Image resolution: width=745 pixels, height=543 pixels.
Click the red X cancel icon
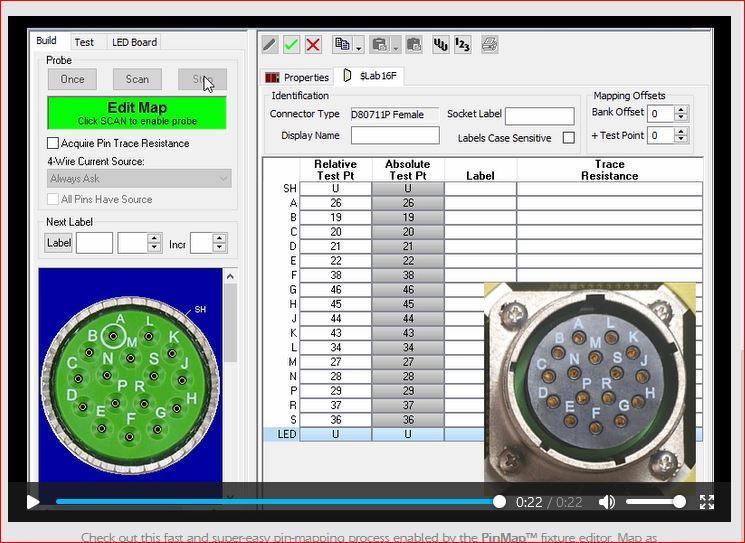(x=313, y=45)
